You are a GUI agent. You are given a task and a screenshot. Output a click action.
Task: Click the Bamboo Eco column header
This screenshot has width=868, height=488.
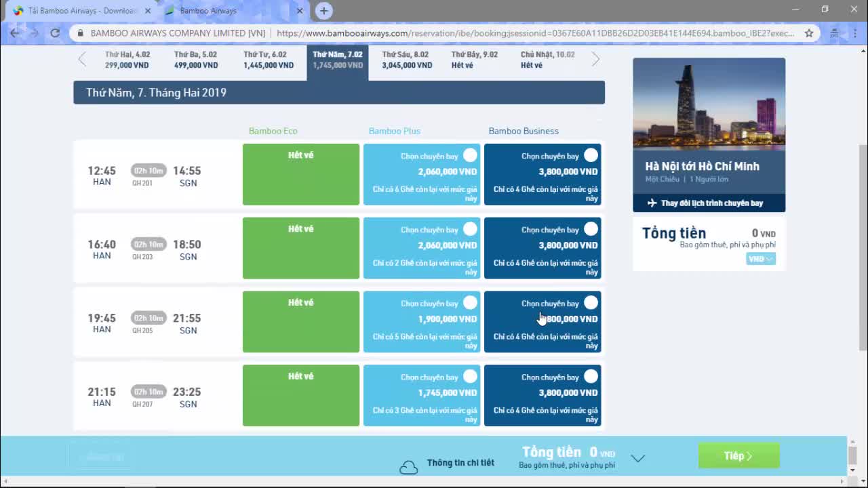click(x=273, y=131)
